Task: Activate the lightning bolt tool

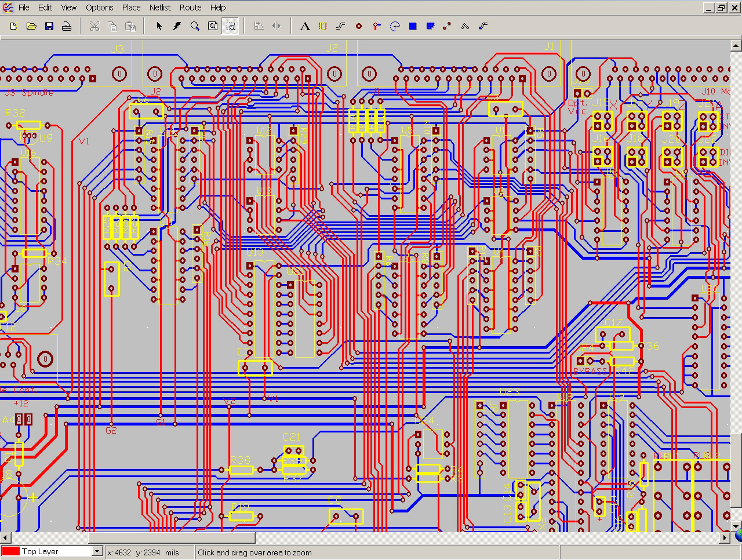Action: tap(177, 26)
